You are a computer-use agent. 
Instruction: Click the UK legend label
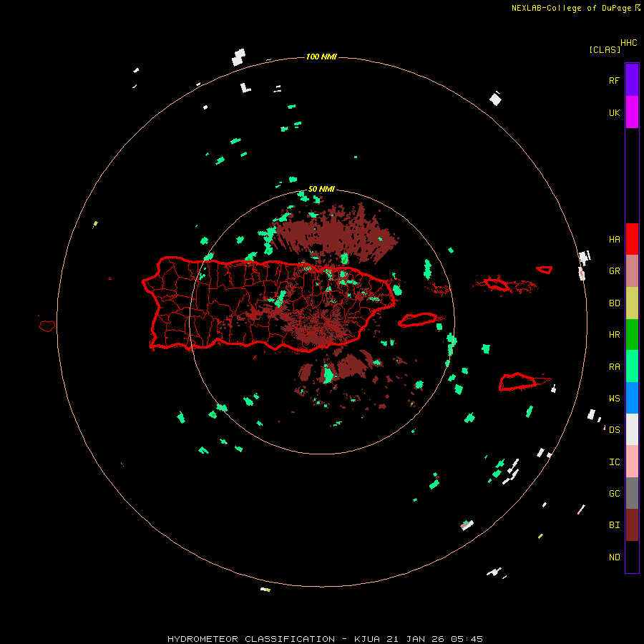point(614,112)
